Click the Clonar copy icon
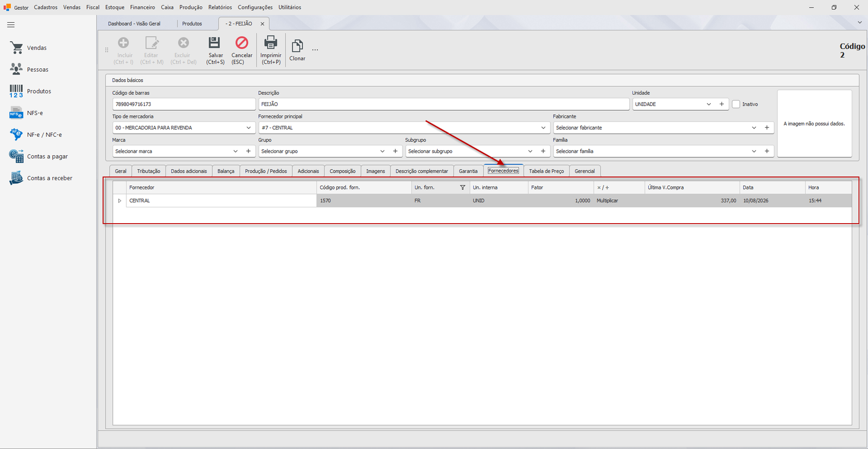This screenshot has width=868, height=449. point(297,46)
